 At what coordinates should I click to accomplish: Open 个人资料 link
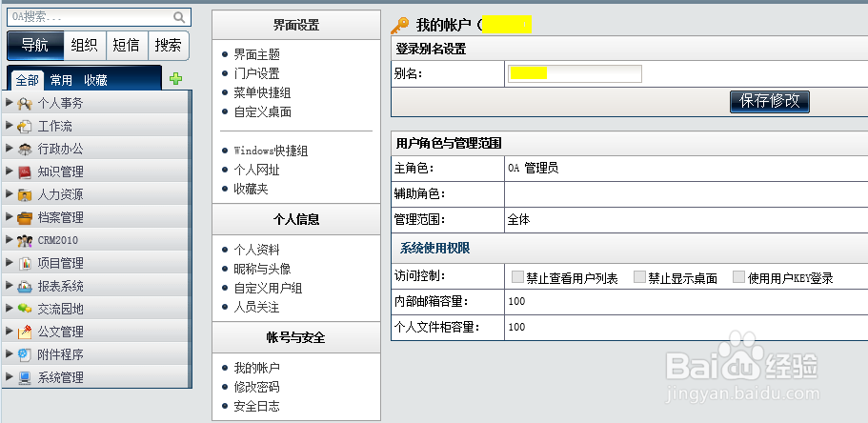coord(256,250)
